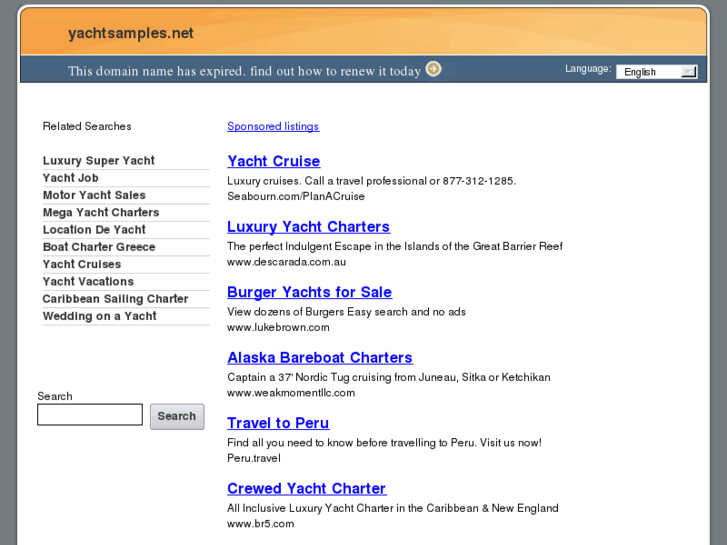Select Yacht Cruises related search

[82, 264]
